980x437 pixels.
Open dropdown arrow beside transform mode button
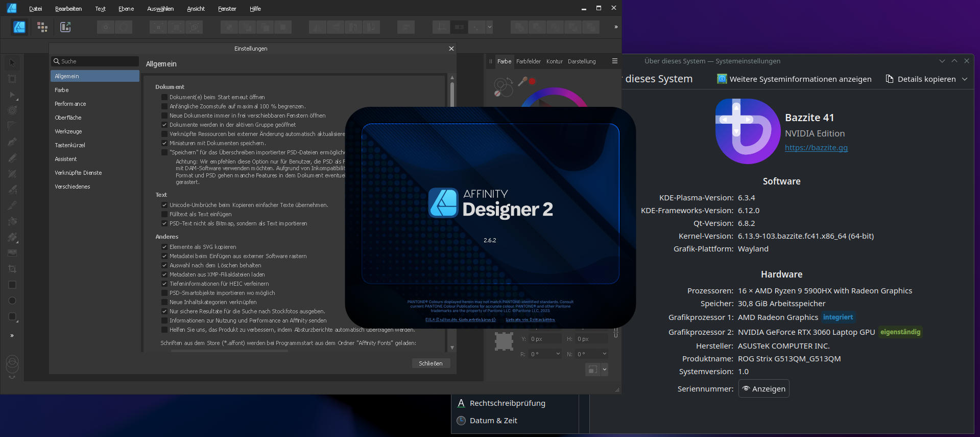[605, 370]
